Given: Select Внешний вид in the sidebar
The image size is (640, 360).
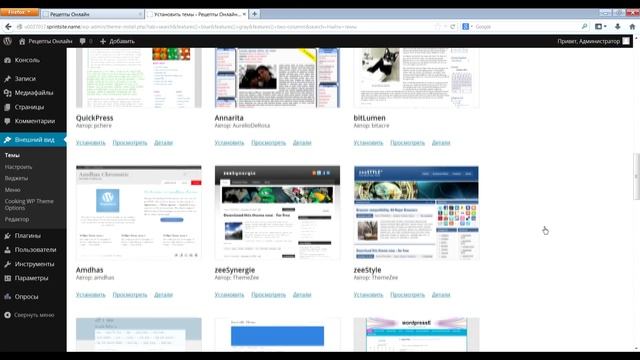Looking at the screenshot, I should [x=33, y=140].
